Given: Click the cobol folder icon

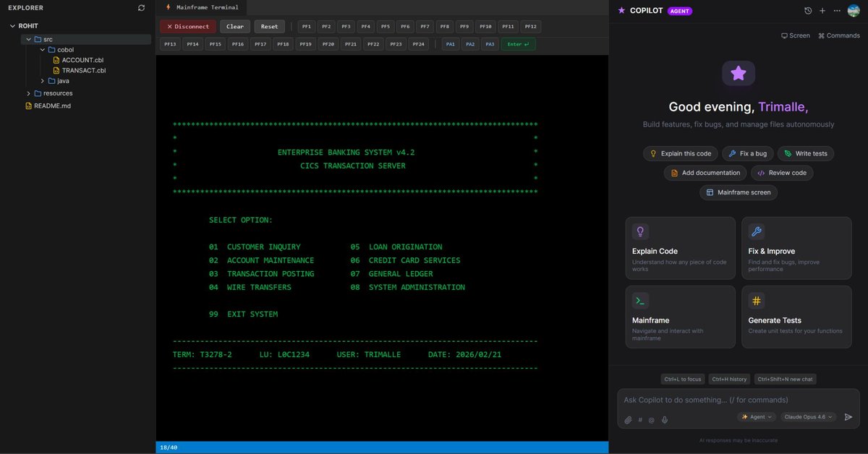Looking at the screenshot, I should point(51,50).
